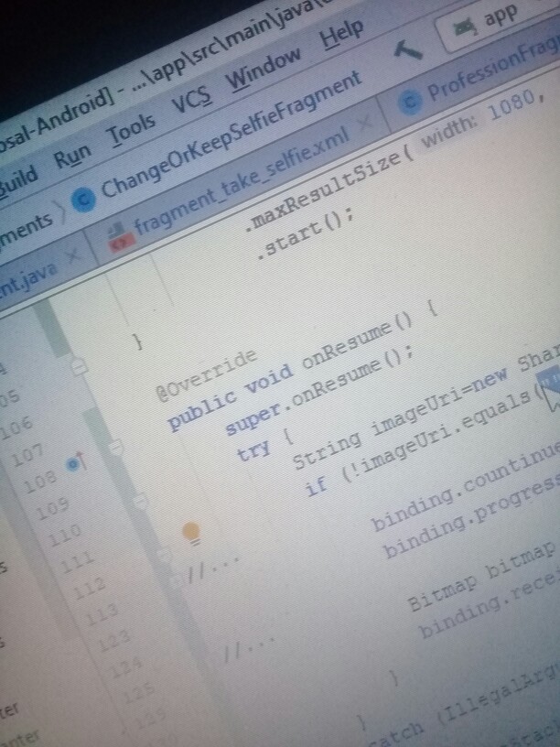Open the Window menu
Screen dimensions: 560x747
point(264,70)
